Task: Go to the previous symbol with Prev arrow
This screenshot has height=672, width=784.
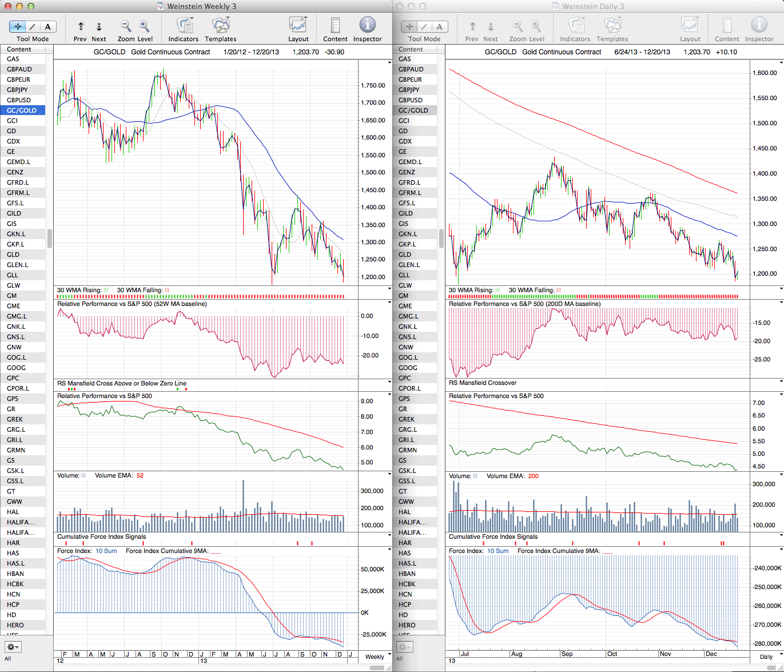Action: pos(81,27)
